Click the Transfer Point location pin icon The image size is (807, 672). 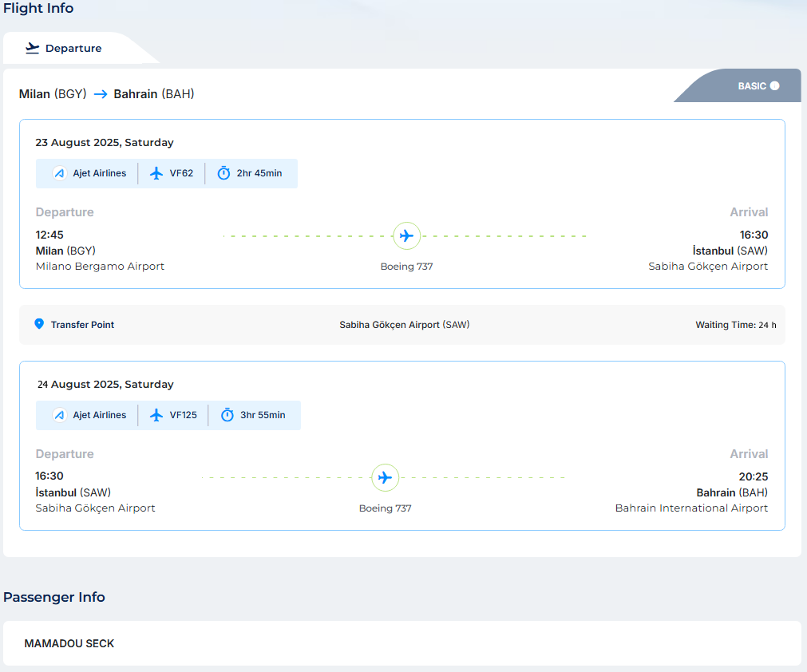point(39,324)
